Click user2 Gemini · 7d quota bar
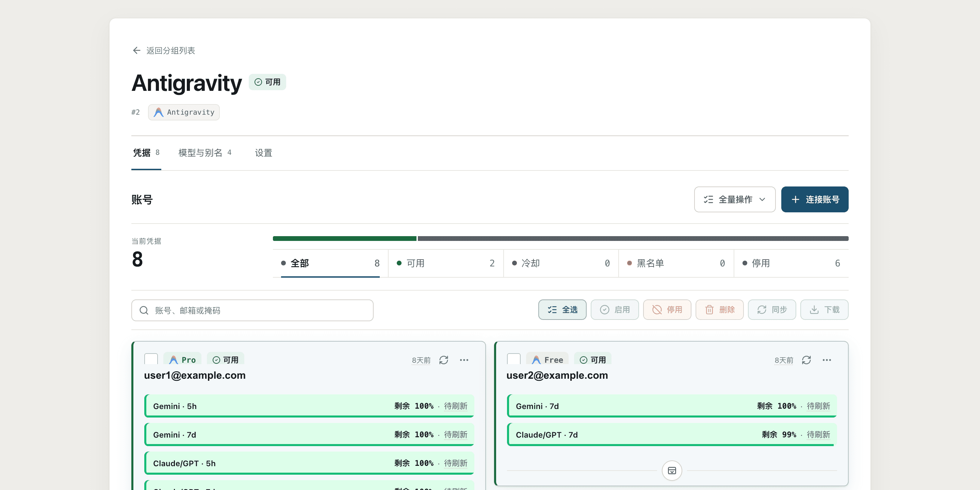The image size is (980, 490). pos(672,406)
